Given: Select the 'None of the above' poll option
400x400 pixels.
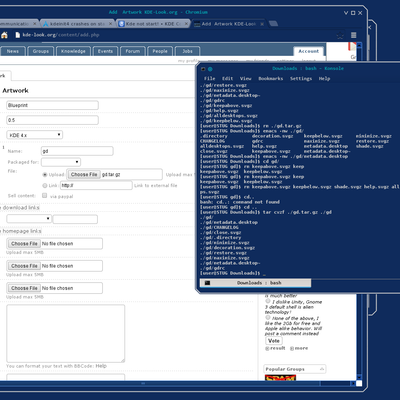Looking at the screenshot, I should coord(268,318).
